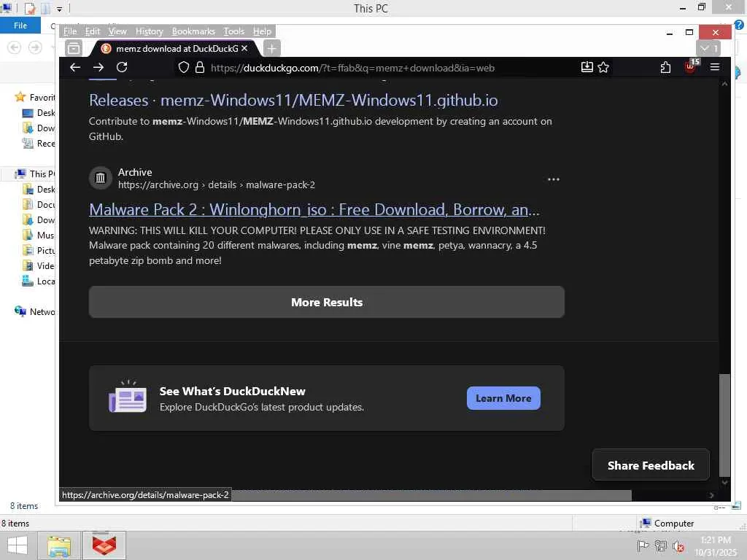The image size is (747, 560).
Task: Open File Explorer from taskbar
Action: [x=59, y=545]
